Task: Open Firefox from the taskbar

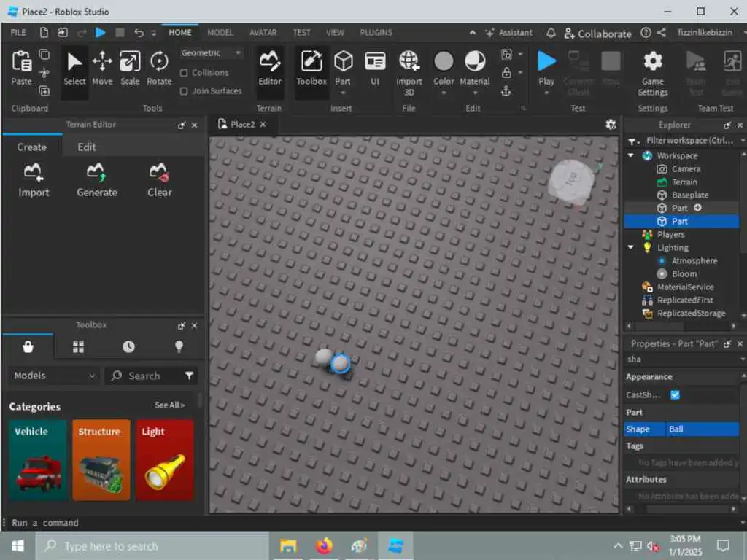Action: tap(324, 545)
